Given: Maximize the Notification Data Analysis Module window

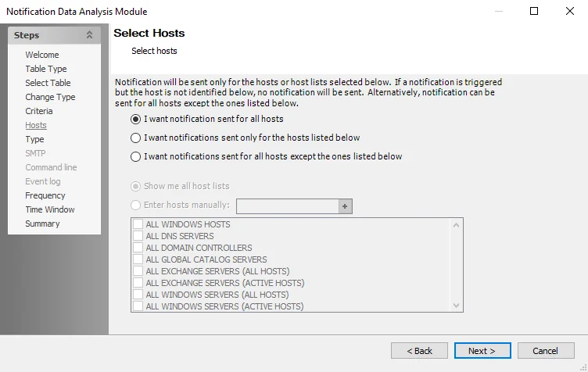Looking at the screenshot, I should click(x=534, y=11).
